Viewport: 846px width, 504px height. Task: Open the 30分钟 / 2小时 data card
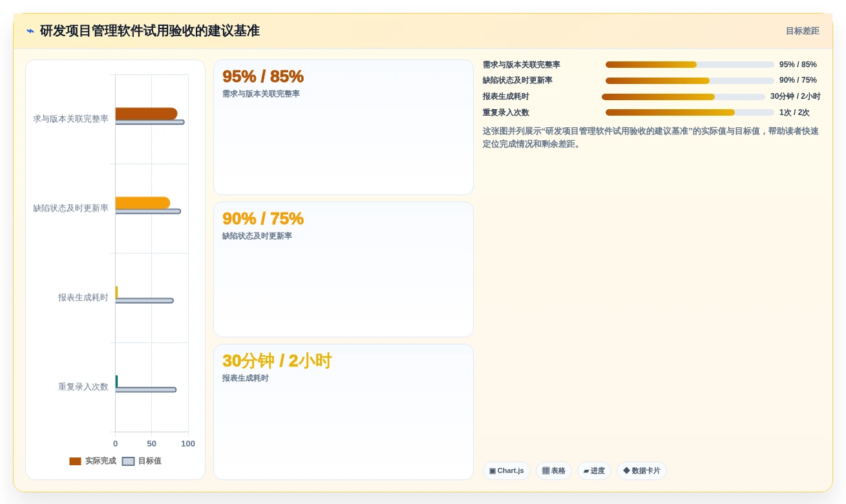343,412
